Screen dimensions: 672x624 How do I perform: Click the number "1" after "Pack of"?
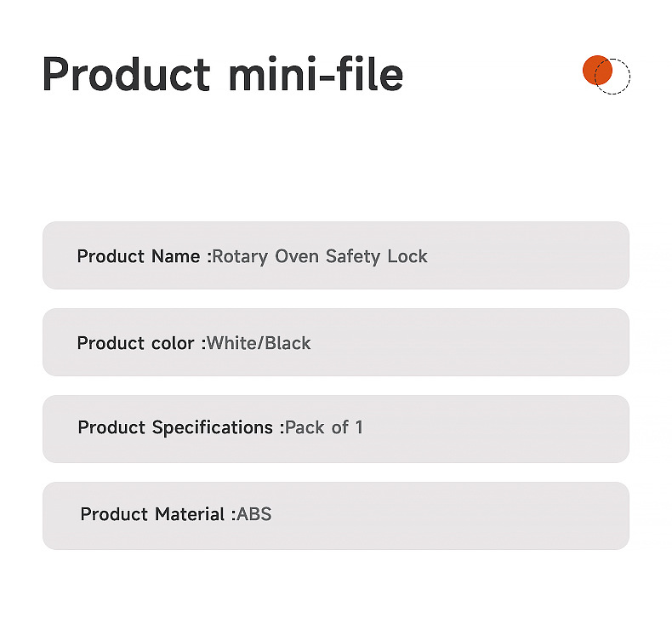359,427
